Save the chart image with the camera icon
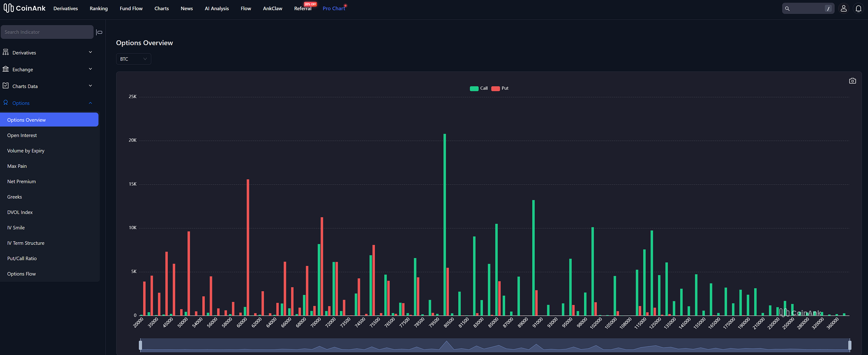The image size is (868, 355). click(852, 81)
